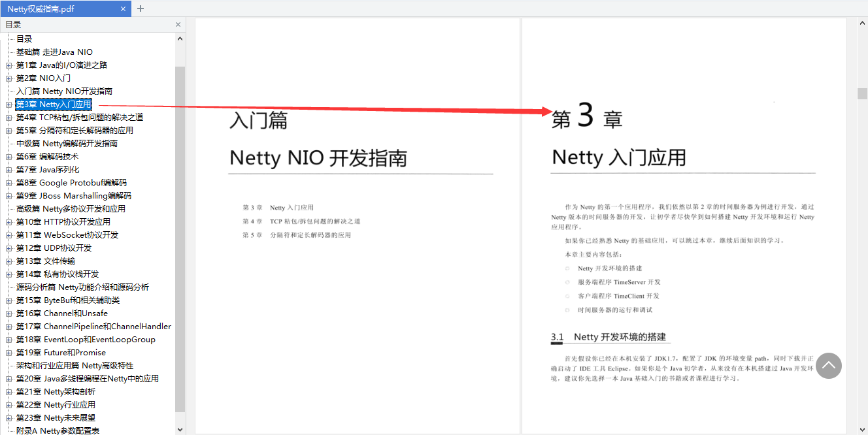868x435 pixels.
Task: Jump to 第8章 Google Protobuf编解码
Action: (71, 183)
